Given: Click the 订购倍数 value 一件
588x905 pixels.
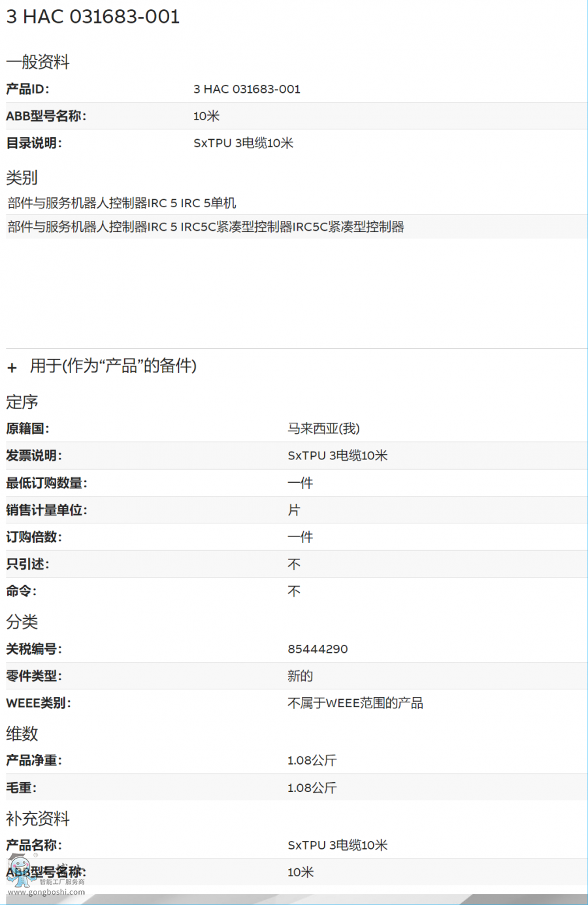Looking at the screenshot, I should (x=301, y=537).
